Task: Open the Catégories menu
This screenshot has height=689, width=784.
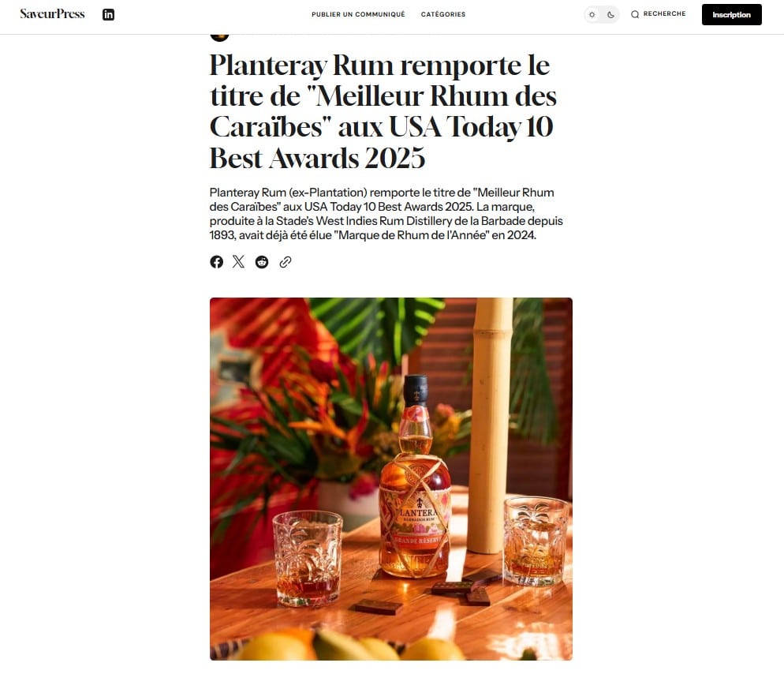Action: click(x=443, y=14)
